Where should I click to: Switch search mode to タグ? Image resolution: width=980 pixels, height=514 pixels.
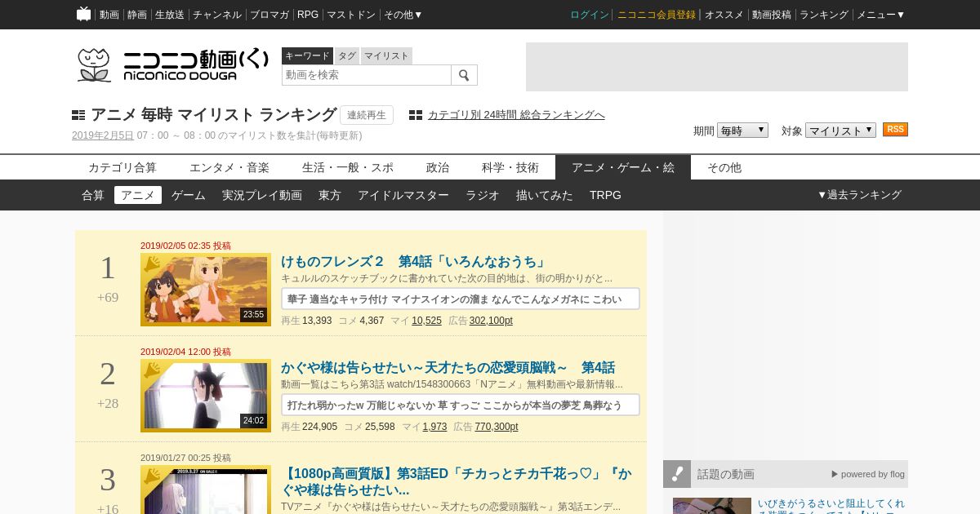coord(347,55)
